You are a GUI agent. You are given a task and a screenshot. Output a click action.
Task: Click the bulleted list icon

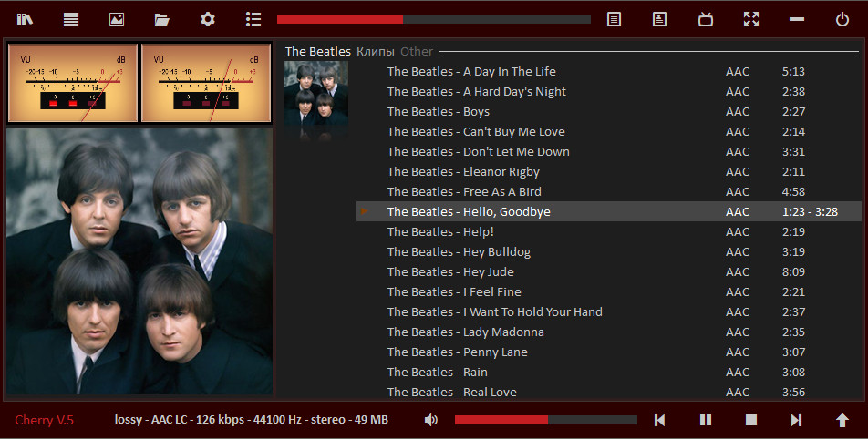(x=253, y=19)
